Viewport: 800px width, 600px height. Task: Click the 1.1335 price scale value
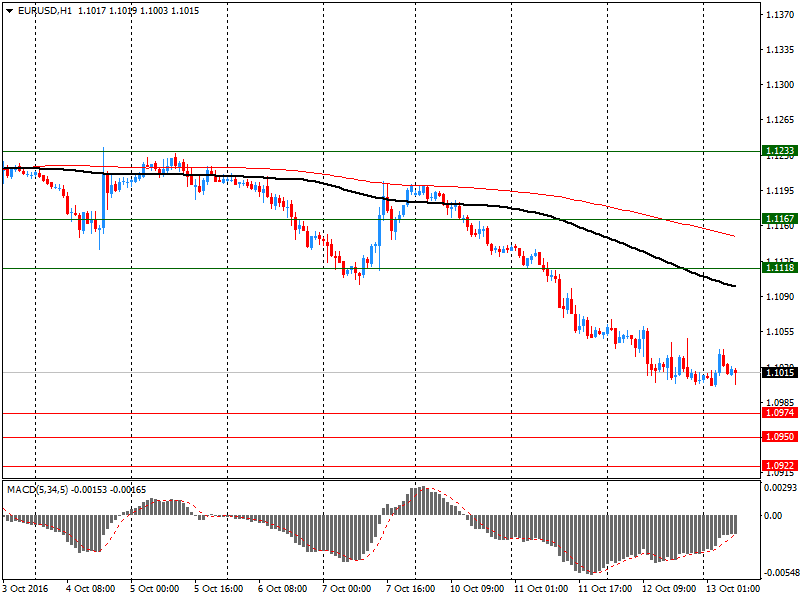click(x=780, y=50)
